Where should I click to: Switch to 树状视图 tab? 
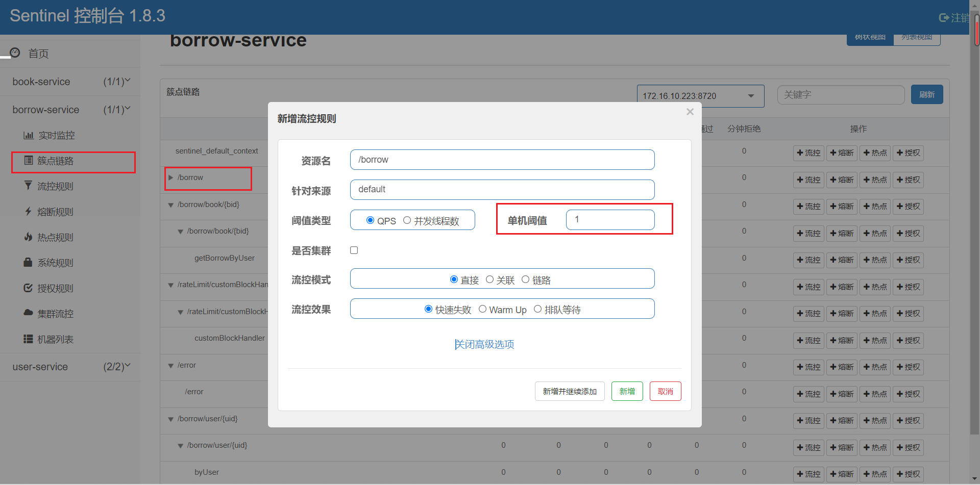tap(870, 38)
